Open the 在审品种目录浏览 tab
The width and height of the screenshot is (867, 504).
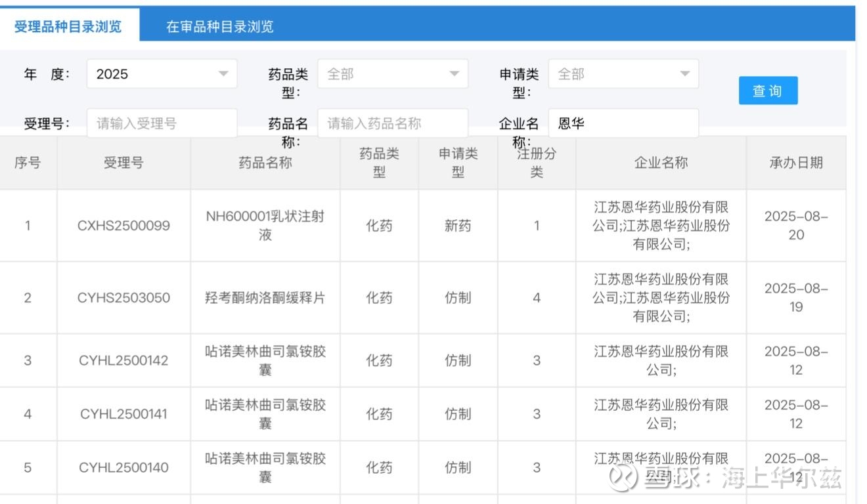(x=219, y=26)
